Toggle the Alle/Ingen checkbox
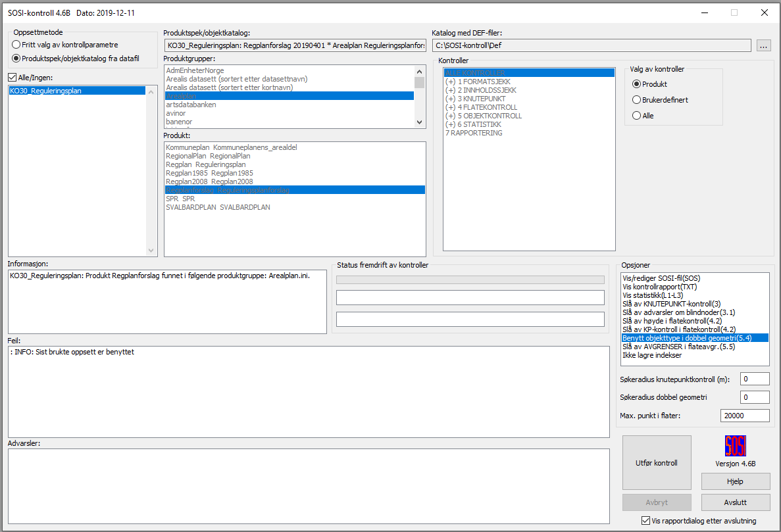 click(x=14, y=78)
